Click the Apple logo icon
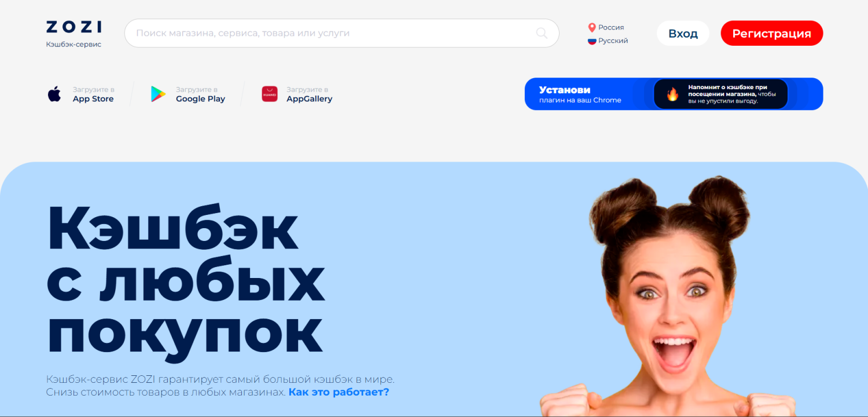The height and width of the screenshot is (417, 868). 54,94
